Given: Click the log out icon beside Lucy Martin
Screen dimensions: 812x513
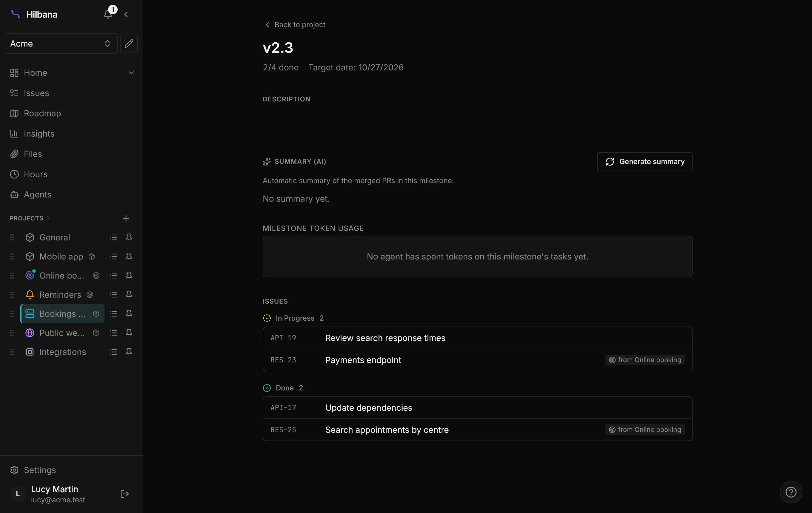Looking at the screenshot, I should (124, 494).
